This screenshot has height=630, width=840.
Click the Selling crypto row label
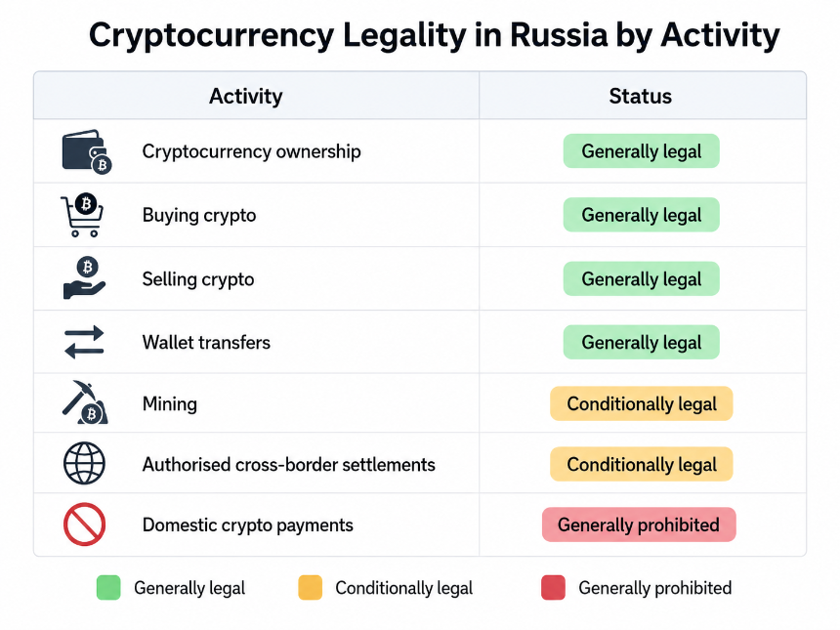[x=198, y=279]
